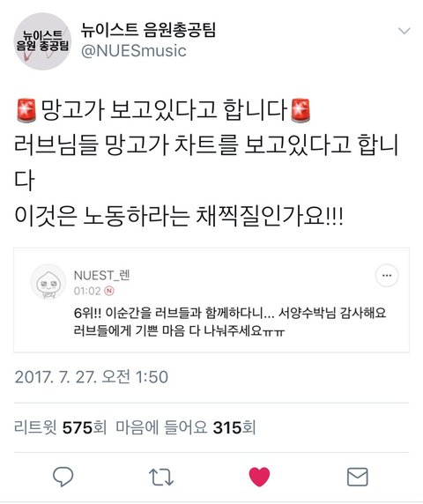Select the 01:02 time label in quoted post

point(87,291)
